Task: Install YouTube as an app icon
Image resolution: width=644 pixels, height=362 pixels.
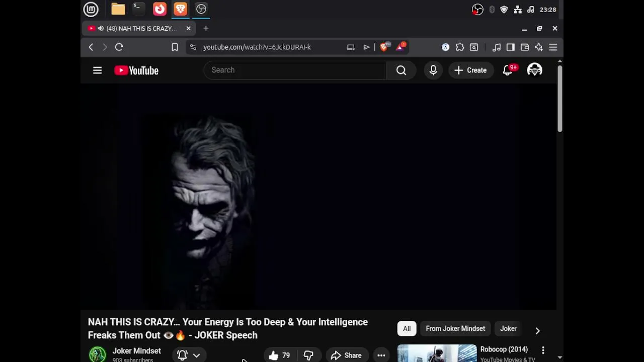Action: (351, 47)
